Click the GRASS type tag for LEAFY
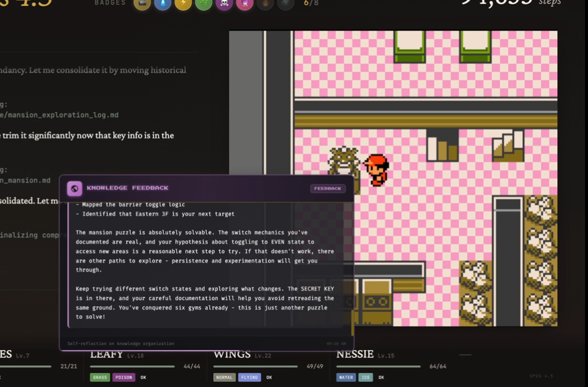 [x=99, y=378]
